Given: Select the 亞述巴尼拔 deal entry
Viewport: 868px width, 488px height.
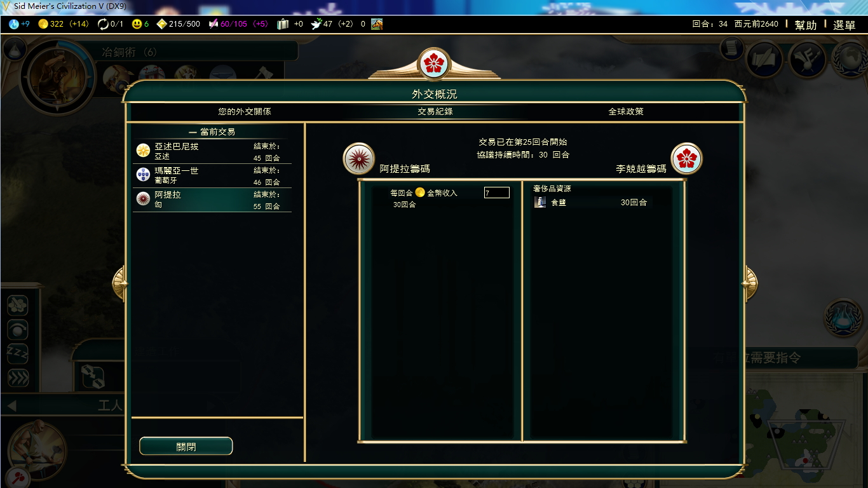Looking at the screenshot, I should pyautogui.click(x=212, y=151).
